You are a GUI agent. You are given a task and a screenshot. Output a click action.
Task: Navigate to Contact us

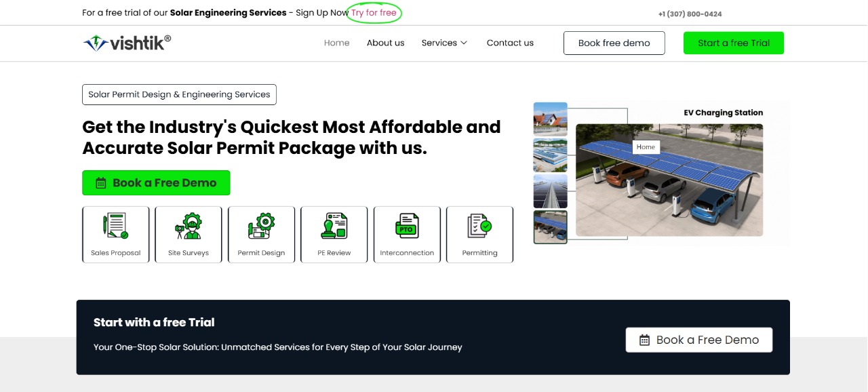click(x=510, y=43)
